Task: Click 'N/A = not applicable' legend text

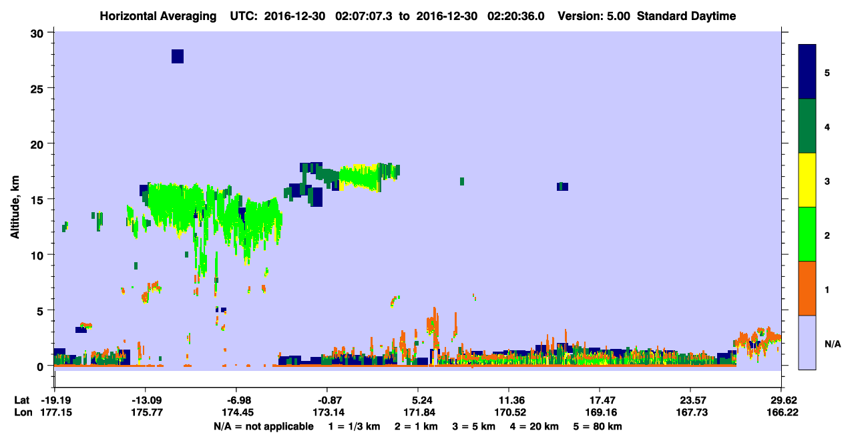Action: pyautogui.click(x=264, y=426)
